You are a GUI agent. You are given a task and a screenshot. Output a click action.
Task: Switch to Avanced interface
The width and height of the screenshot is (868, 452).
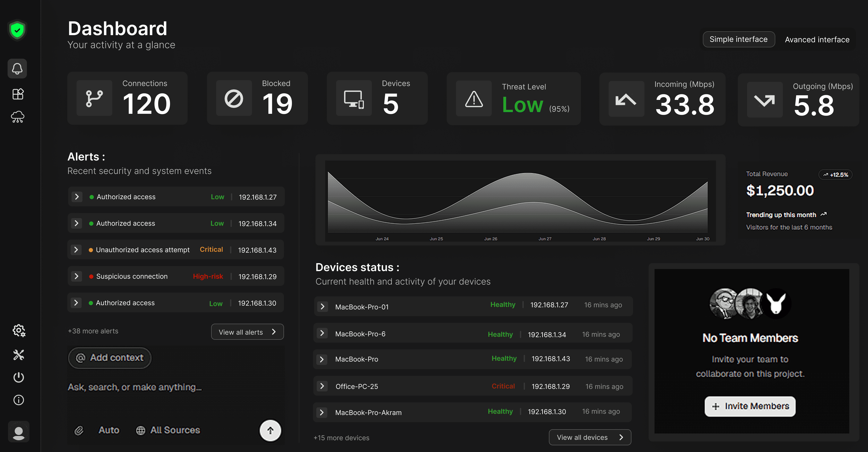click(817, 40)
